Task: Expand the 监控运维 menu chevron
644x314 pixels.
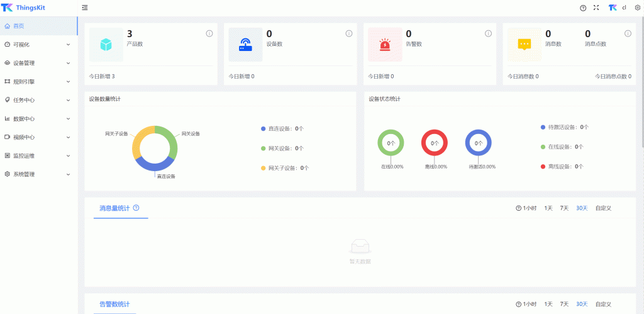Action: (x=69, y=155)
